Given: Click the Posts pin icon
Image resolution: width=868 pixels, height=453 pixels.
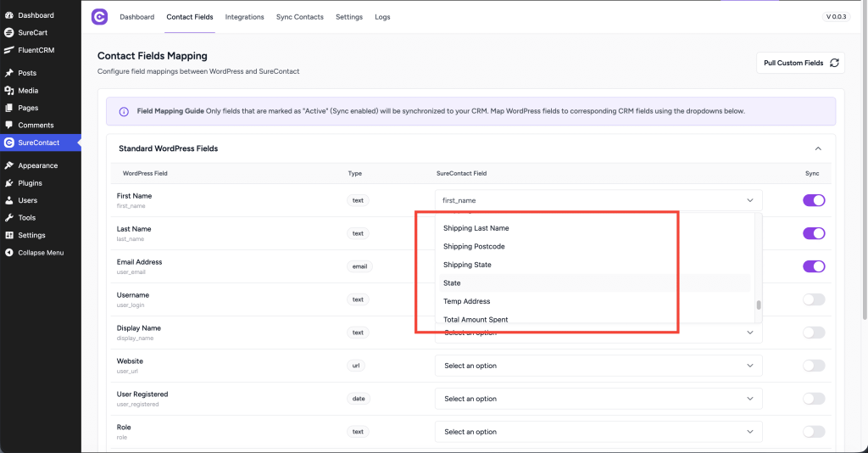Looking at the screenshot, I should coord(8,73).
